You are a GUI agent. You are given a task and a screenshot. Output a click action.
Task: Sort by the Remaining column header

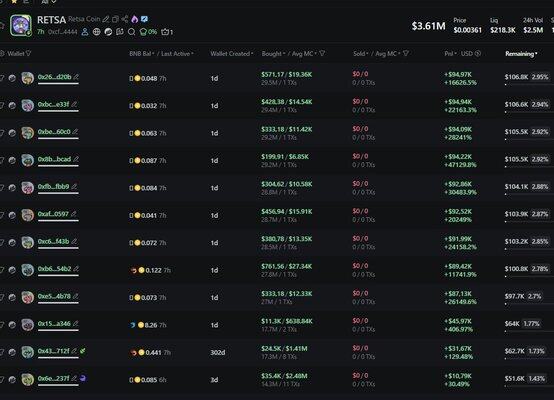click(521, 54)
